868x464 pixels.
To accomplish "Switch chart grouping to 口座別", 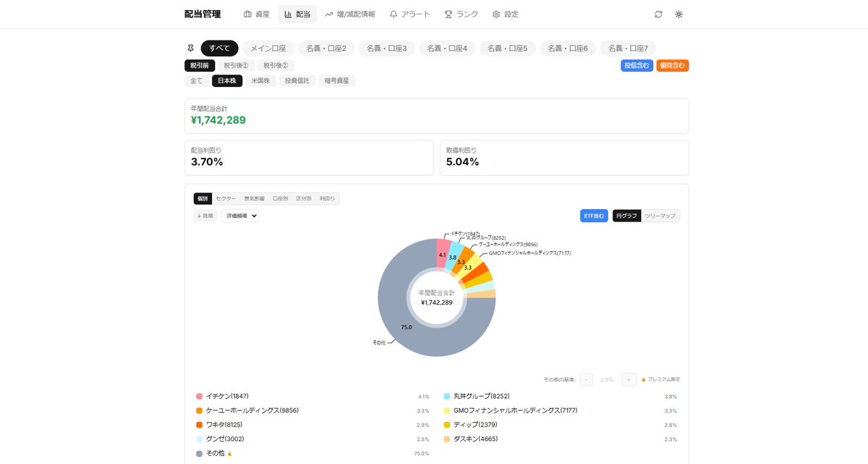I will (x=280, y=198).
